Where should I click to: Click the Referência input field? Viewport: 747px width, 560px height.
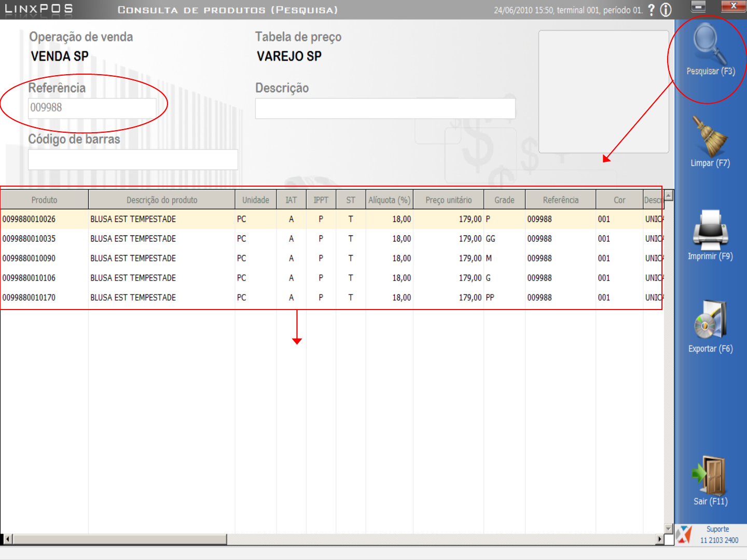pyautogui.click(x=92, y=108)
